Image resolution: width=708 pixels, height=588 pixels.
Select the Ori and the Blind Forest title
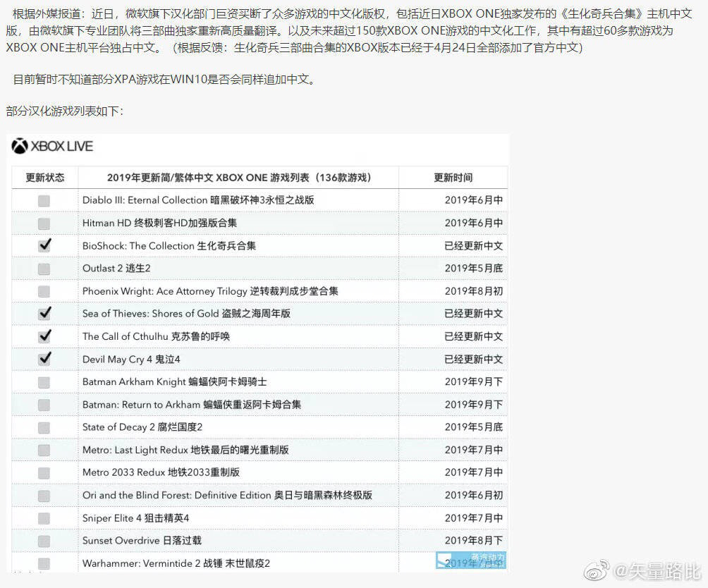(227, 495)
